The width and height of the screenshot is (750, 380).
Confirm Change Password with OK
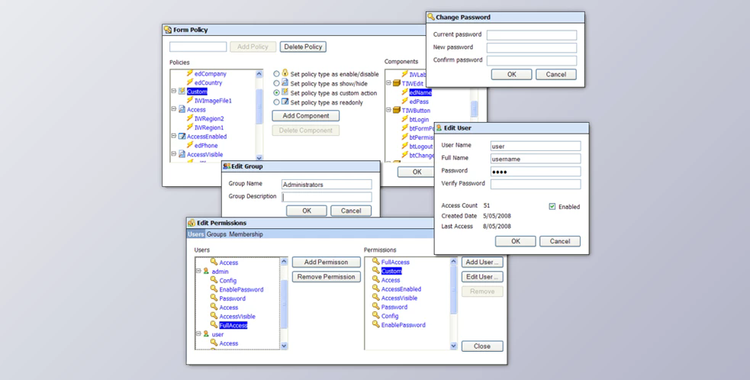[511, 74]
